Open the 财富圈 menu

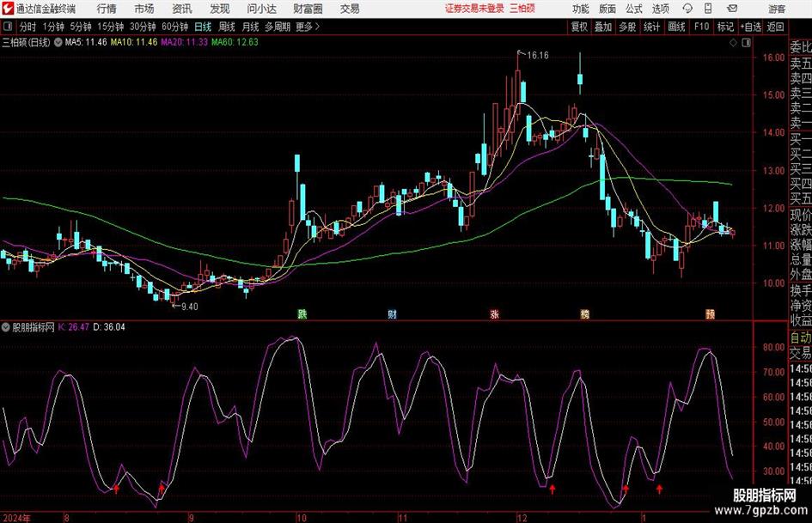coord(308,9)
